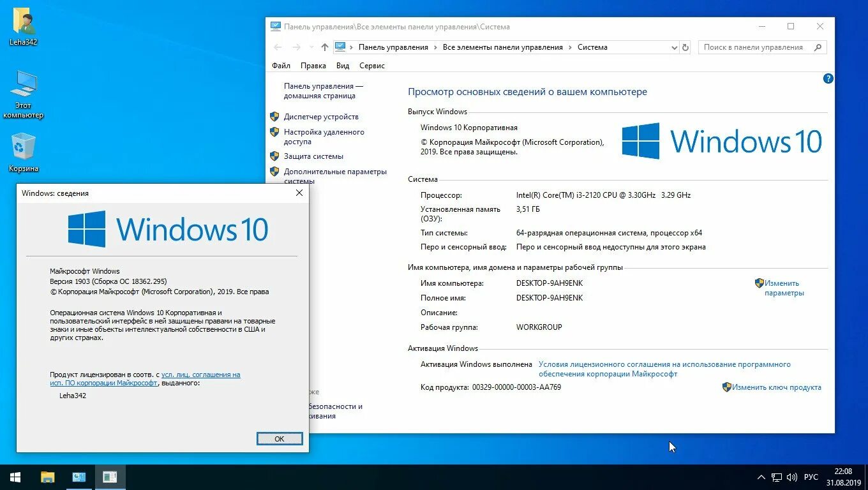The width and height of the screenshot is (868, 490).
Task: Click shield icon beside Изменить параметры
Action: tap(759, 283)
